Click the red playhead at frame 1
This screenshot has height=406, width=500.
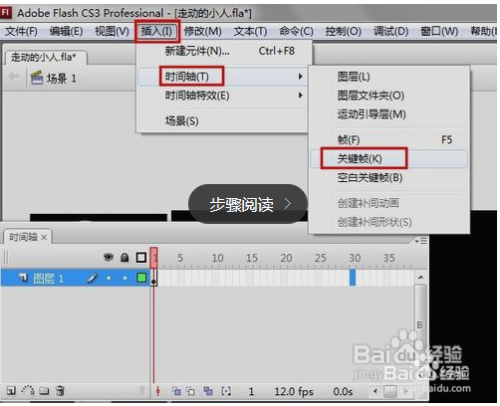154,258
